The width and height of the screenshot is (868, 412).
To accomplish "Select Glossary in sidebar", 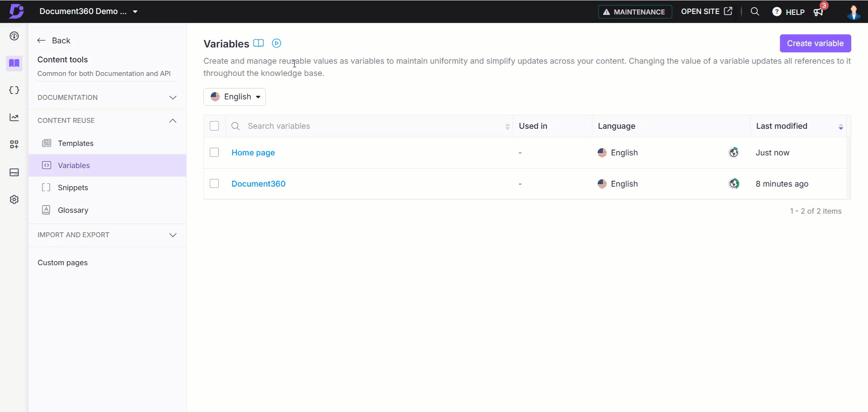I will (107, 210).
